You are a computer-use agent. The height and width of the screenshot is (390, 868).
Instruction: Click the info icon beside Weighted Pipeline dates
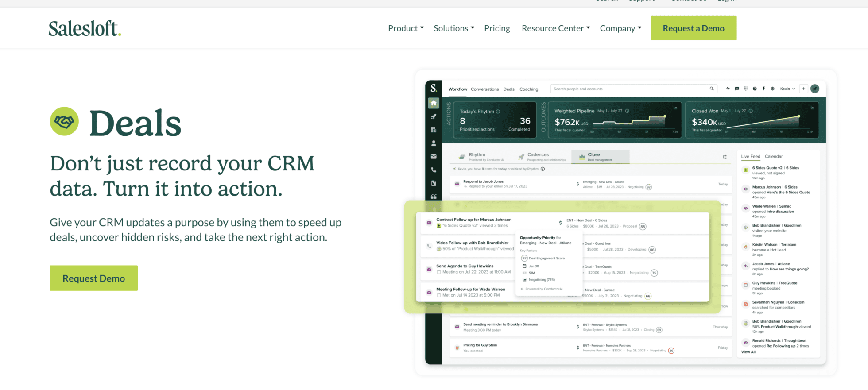(x=627, y=111)
